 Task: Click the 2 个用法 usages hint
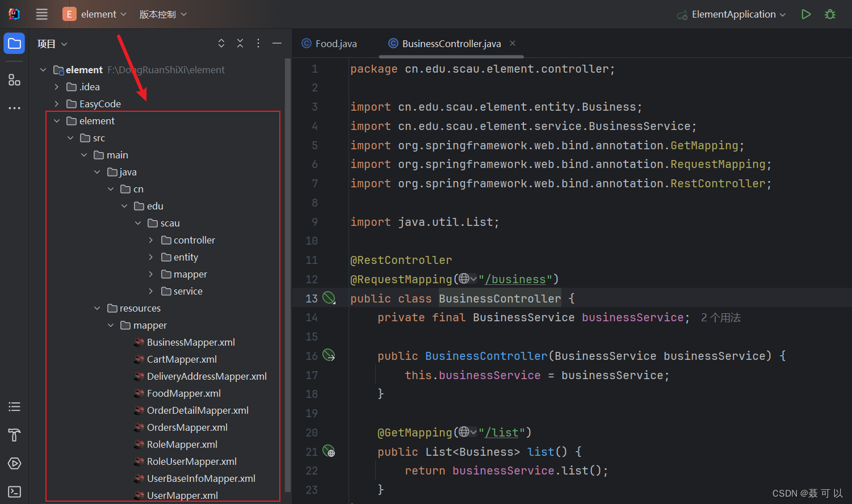720,317
